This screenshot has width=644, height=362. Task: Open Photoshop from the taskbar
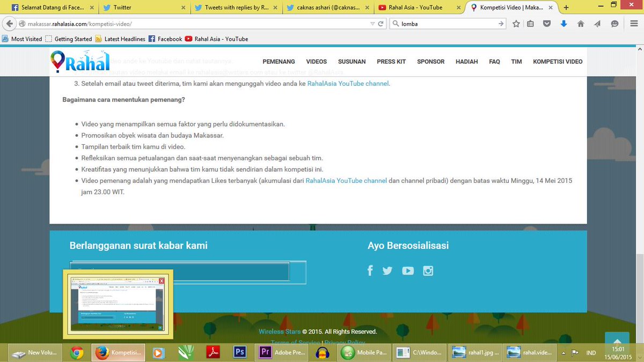[239, 352]
